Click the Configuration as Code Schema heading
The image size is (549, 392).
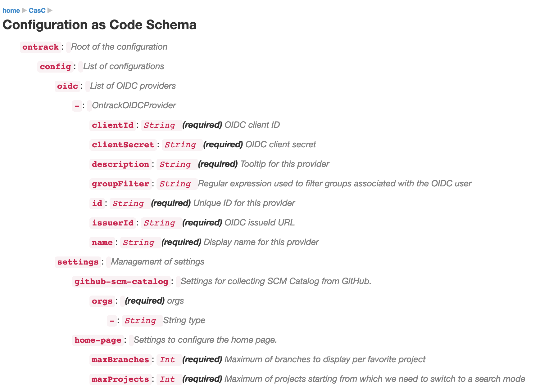tap(99, 25)
